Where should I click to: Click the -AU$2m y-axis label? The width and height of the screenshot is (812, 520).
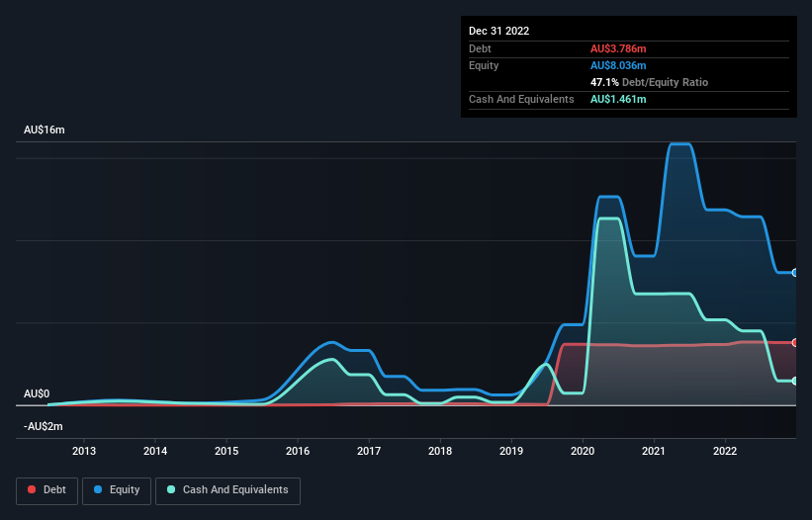[x=43, y=426]
